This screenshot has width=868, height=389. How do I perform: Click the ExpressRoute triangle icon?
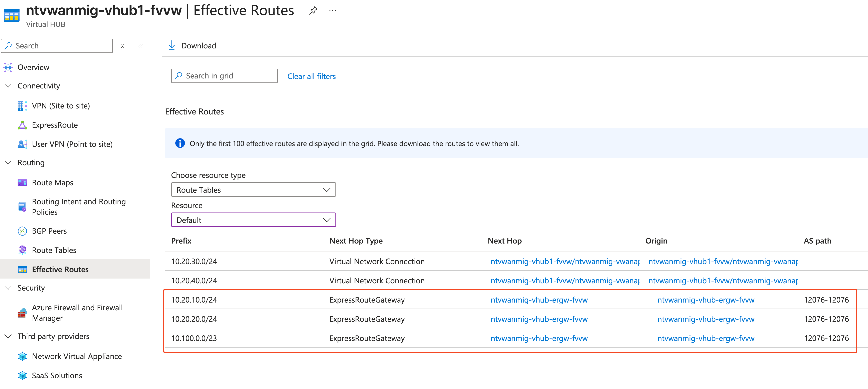click(22, 125)
